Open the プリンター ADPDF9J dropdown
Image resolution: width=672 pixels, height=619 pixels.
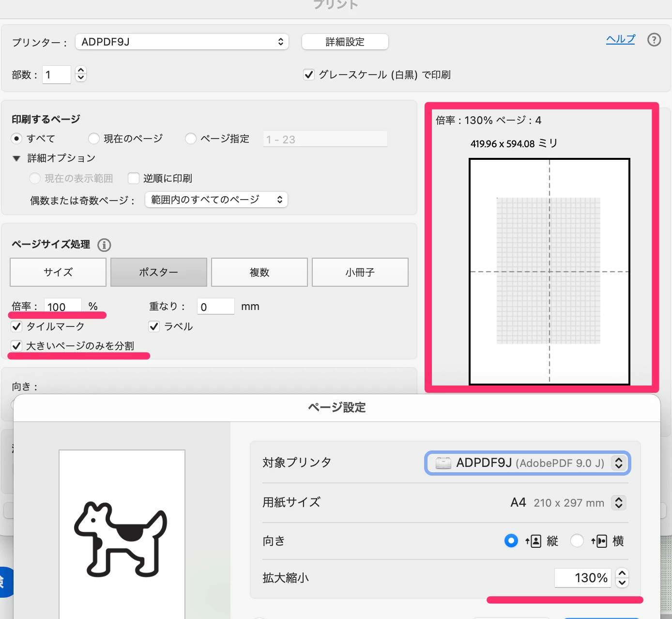(x=182, y=42)
